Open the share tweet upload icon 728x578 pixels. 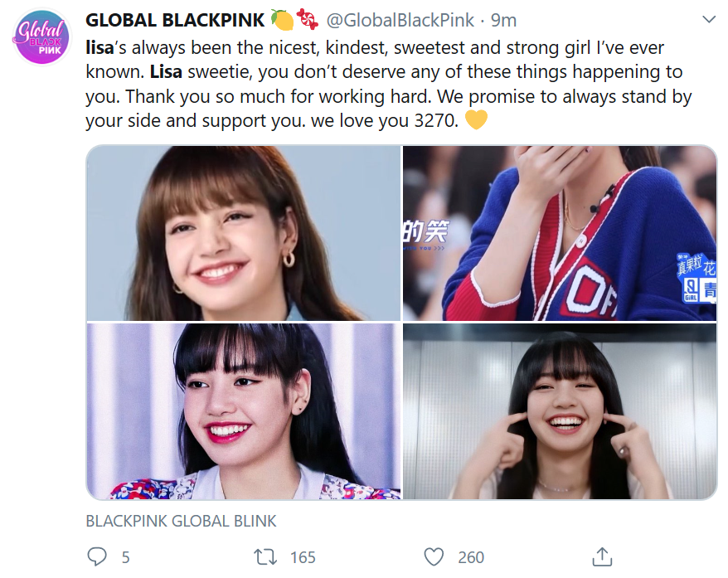[x=602, y=556]
